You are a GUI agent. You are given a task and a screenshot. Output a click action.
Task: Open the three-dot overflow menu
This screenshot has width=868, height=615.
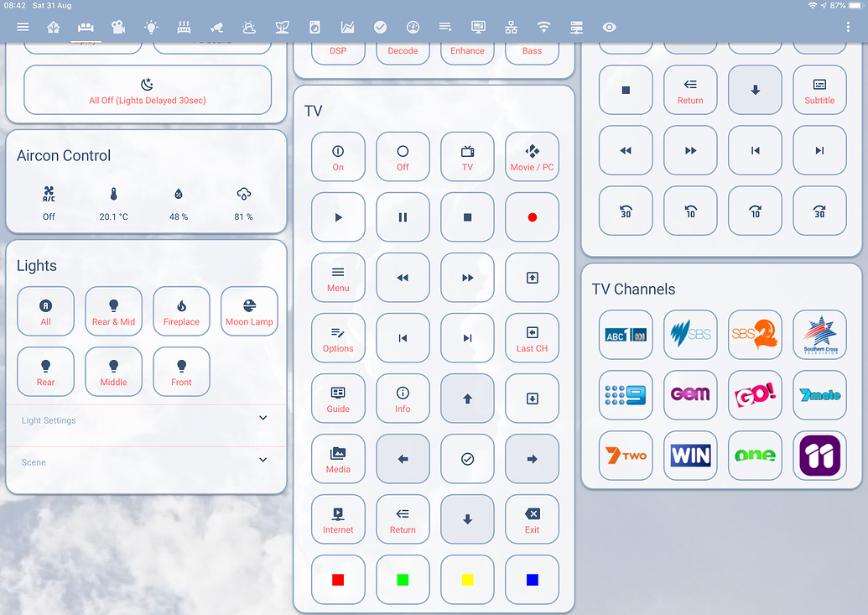[x=850, y=27]
